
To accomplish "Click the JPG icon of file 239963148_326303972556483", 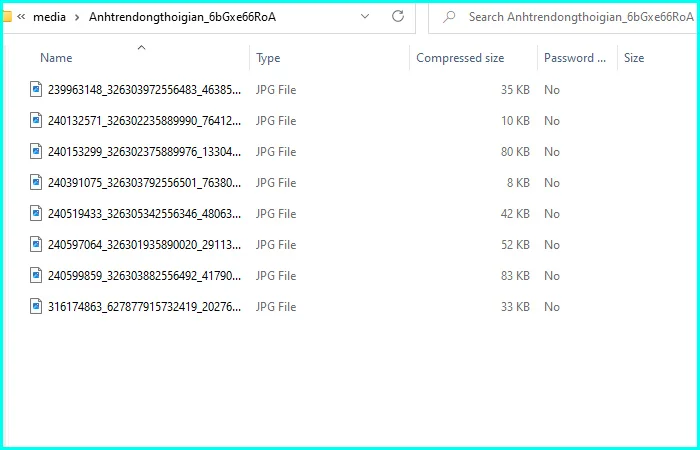I will point(37,90).
